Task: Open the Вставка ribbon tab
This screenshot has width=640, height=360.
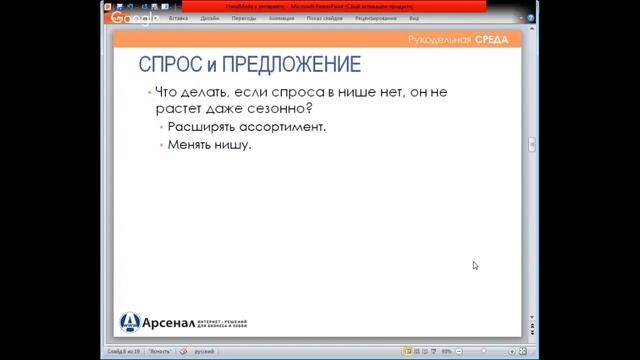Action: click(x=178, y=18)
